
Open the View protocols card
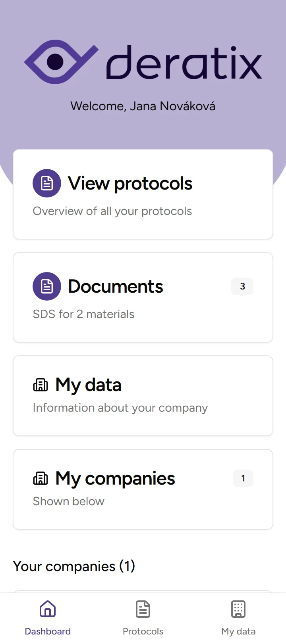coord(143,194)
